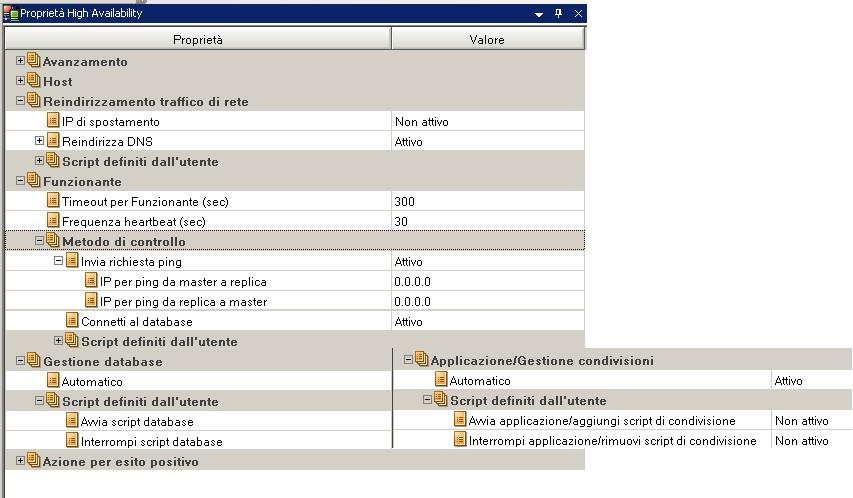Viewport: 853px width, 498px height.
Task: Select the IP di spostamento row label
Action: click(110, 122)
